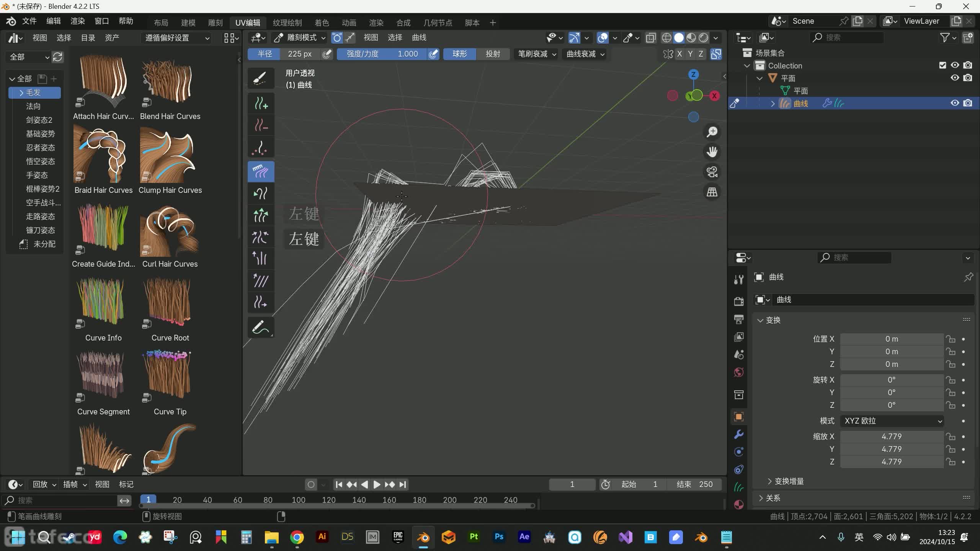This screenshot has width=980, height=551.
Task: Open the Object properties tab
Action: point(739,416)
